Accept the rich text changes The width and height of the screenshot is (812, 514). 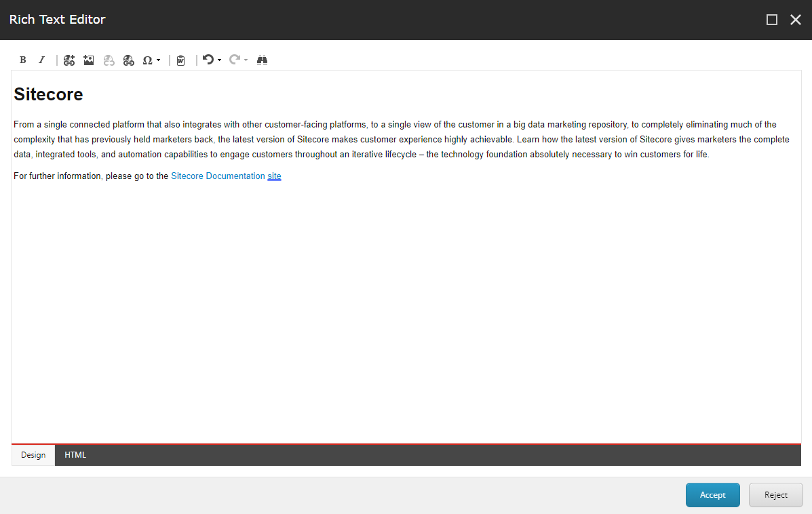pos(712,494)
